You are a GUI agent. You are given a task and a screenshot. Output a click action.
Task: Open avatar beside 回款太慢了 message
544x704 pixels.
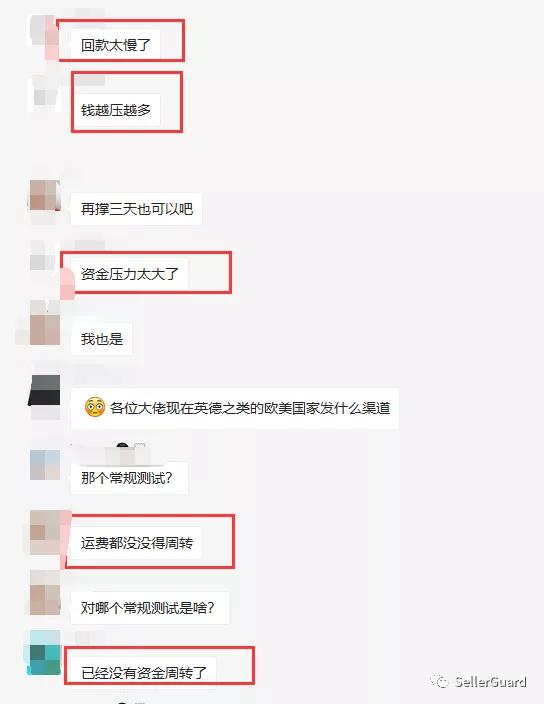[x=44, y=30]
